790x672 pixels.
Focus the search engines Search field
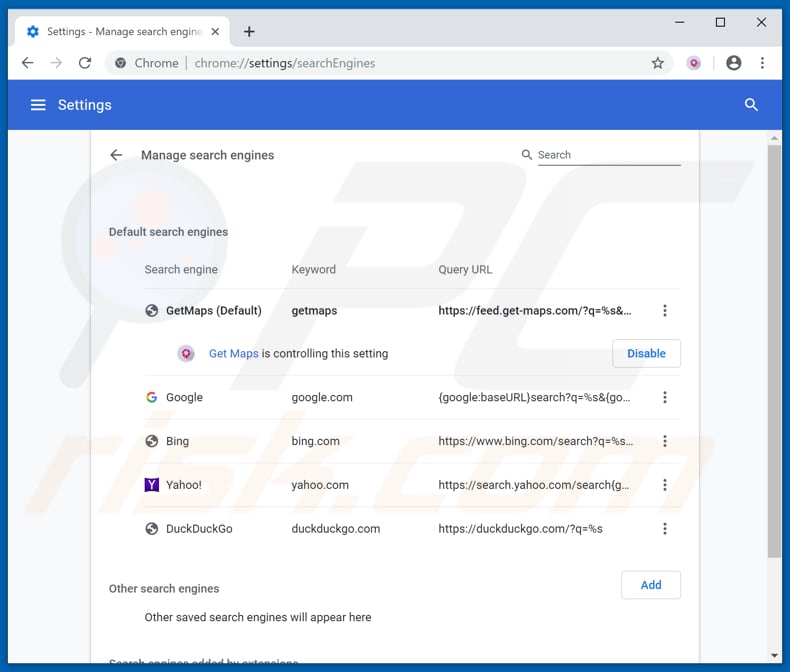click(x=609, y=155)
